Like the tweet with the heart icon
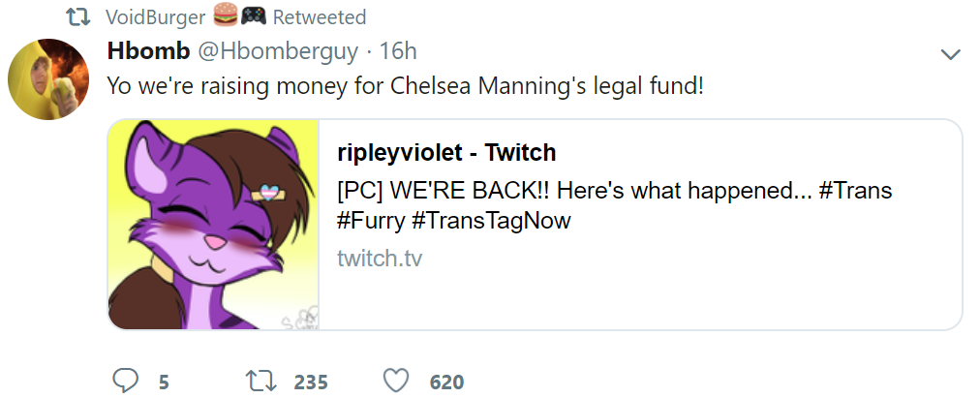This screenshot has height=398, width=980. click(x=396, y=380)
